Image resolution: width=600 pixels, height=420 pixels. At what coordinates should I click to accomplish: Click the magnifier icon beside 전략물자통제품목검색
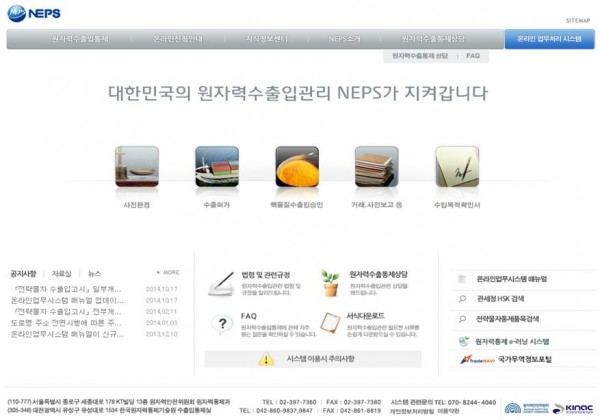pos(462,319)
